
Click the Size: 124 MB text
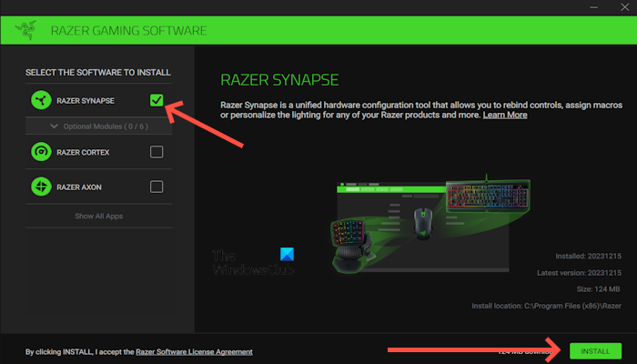(x=598, y=289)
